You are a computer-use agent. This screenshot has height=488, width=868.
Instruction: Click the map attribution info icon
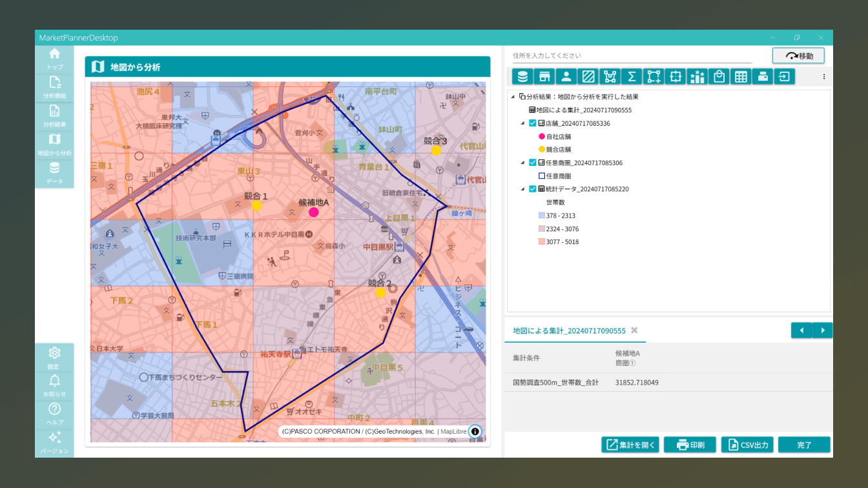475,431
